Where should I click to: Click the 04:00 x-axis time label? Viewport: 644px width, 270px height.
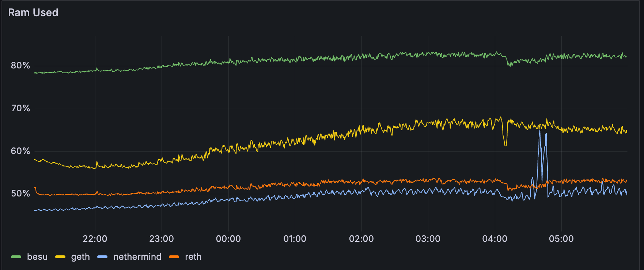pyautogui.click(x=495, y=239)
